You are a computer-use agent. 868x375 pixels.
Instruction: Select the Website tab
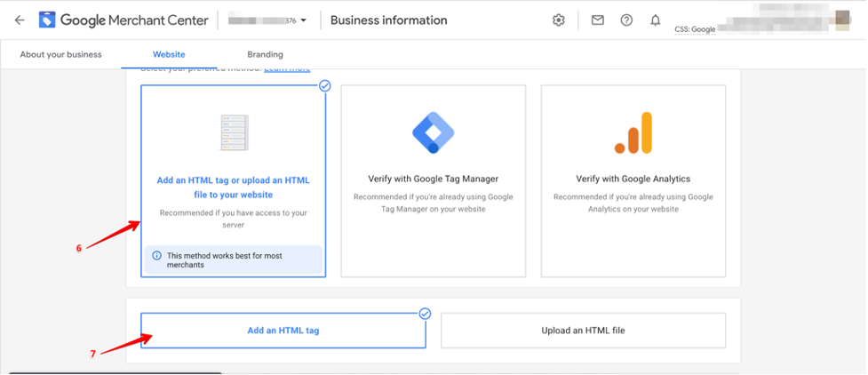169,54
